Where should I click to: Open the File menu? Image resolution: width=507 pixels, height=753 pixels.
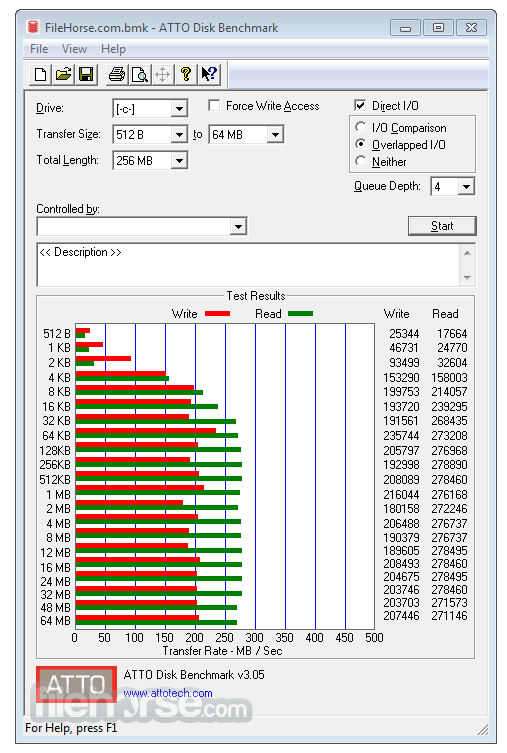[39, 49]
